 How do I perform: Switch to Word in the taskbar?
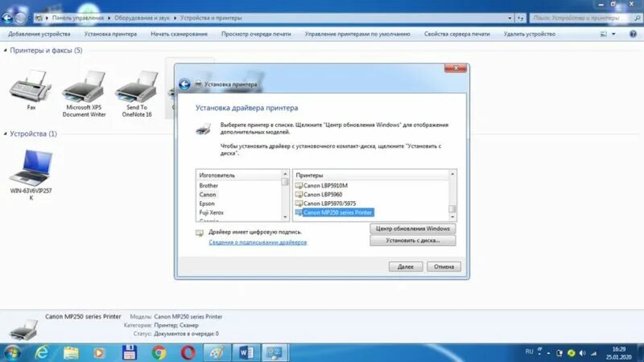pyautogui.click(x=246, y=352)
